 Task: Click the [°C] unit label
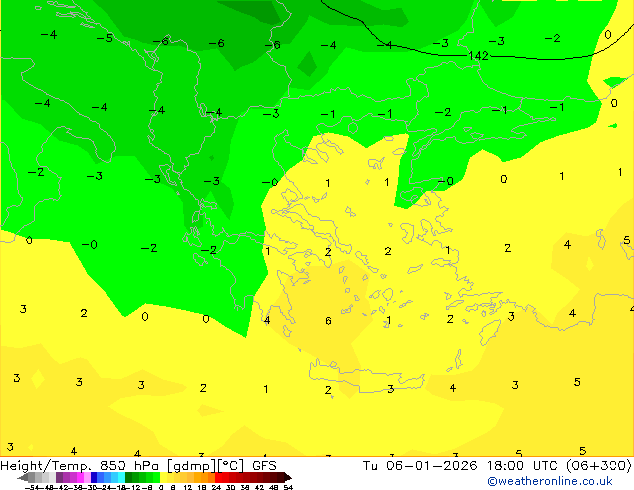231,466
